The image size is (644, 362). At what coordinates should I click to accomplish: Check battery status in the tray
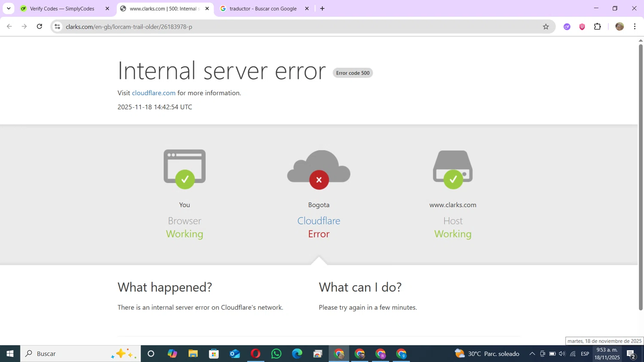coord(553,354)
